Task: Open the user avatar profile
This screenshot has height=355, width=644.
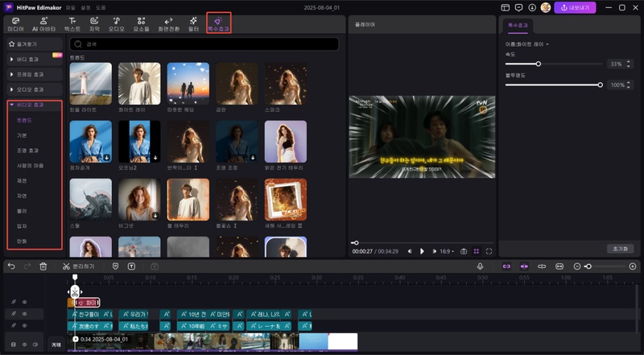Action: point(546,7)
